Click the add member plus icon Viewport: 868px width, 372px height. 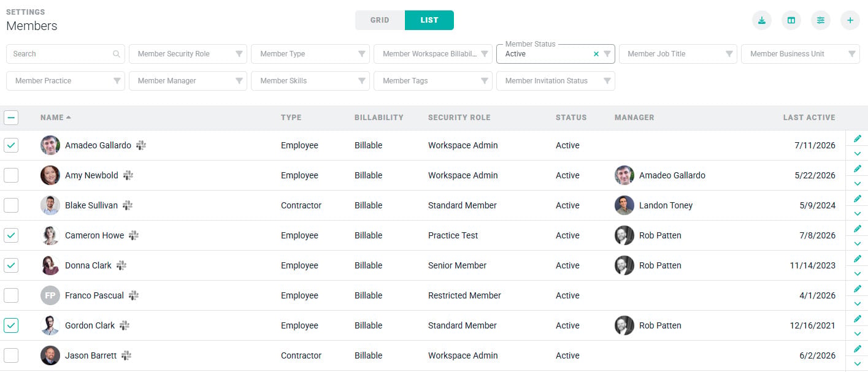(x=850, y=20)
